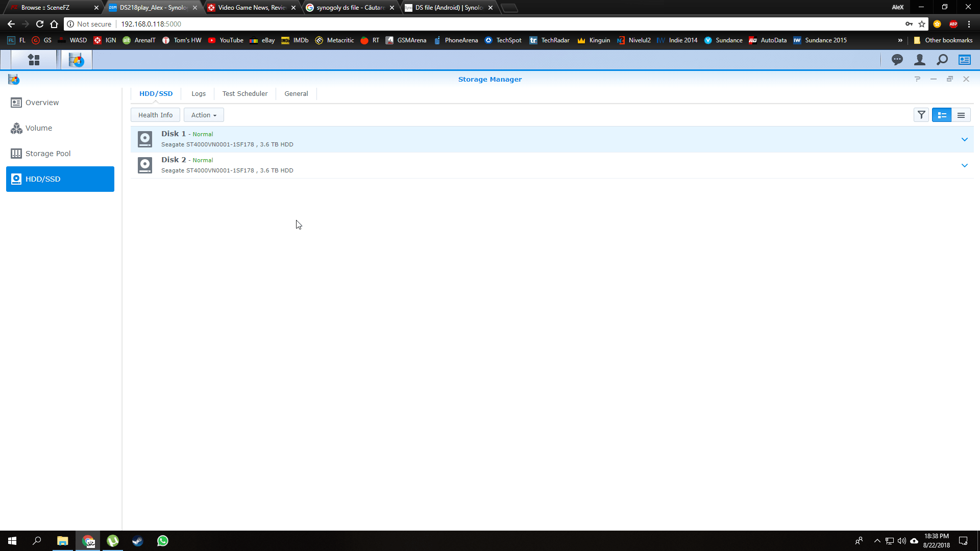Viewport: 980px width, 551px height.
Task: Expand Disk 1 details chevron
Action: point(964,139)
